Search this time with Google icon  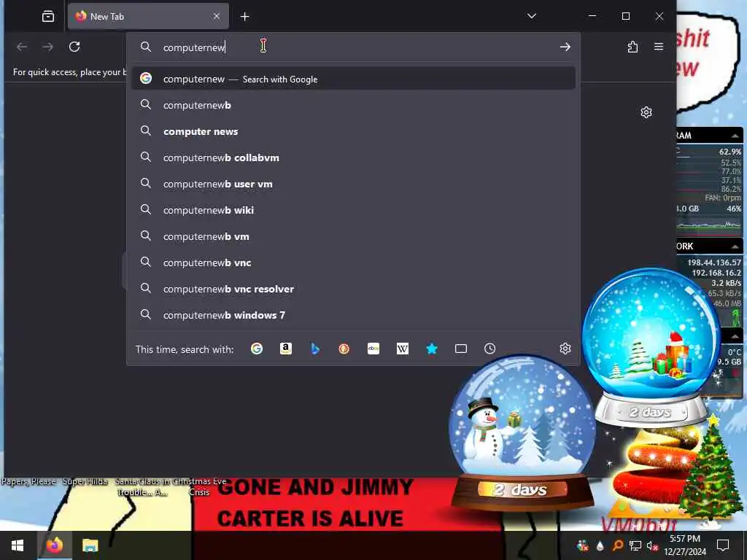[x=257, y=349]
